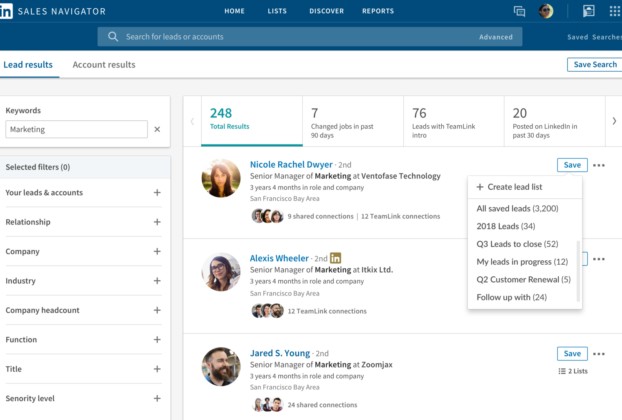Open more options for Nicole Rachel Dwyer
Screen dimensions: 622x420
point(599,165)
